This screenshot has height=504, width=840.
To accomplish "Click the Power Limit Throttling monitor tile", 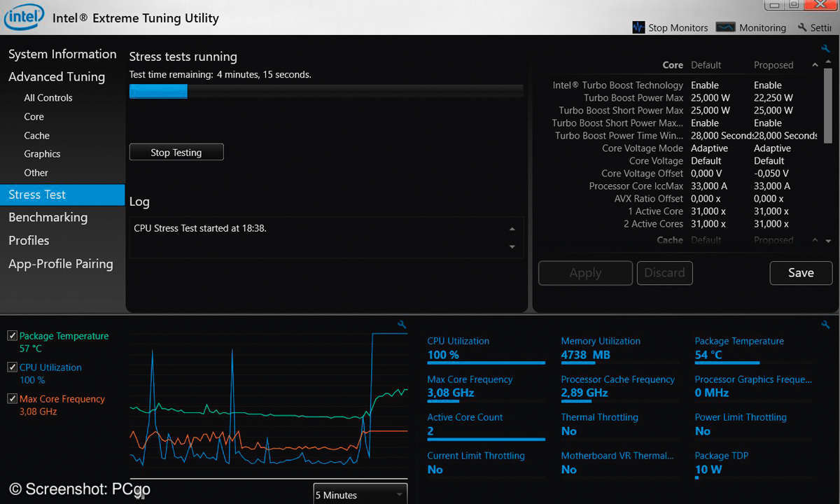I will [753, 425].
